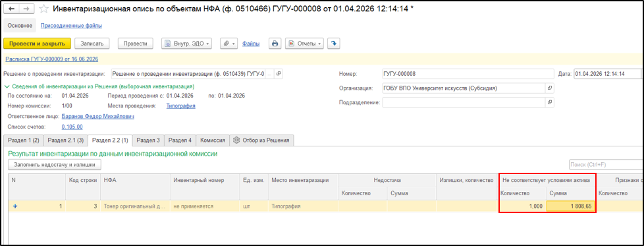Viewport: 644px width, 246px height.
Task: Open the Отчеты dropdown menu
Action: coord(304,44)
